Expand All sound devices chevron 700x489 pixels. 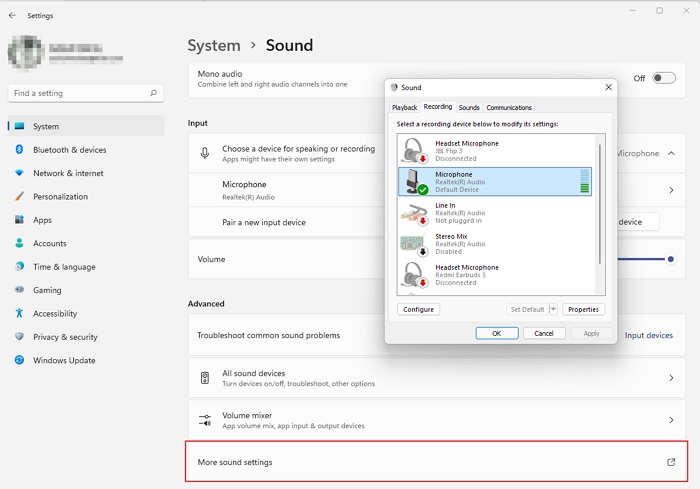point(671,378)
